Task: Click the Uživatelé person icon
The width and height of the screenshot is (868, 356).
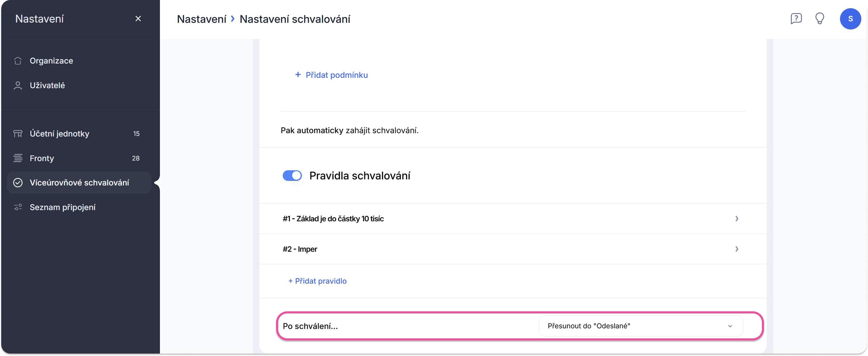Action: [x=18, y=85]
